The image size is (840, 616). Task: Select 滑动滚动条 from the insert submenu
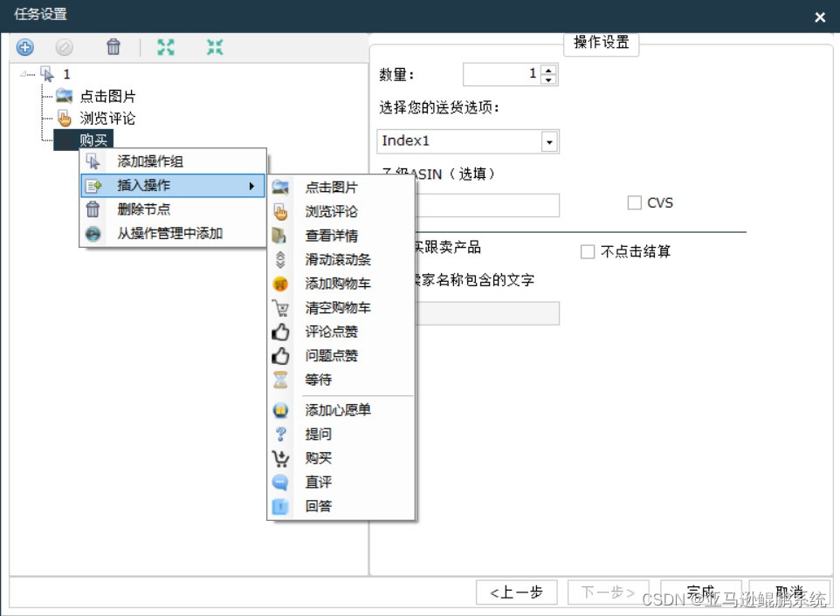(341, 259)
